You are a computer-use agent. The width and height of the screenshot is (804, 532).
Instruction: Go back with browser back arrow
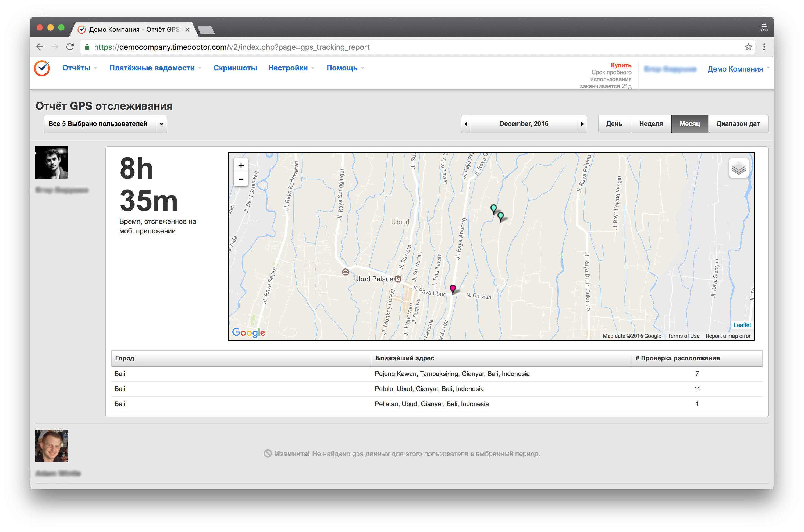[x=40, y=47]
